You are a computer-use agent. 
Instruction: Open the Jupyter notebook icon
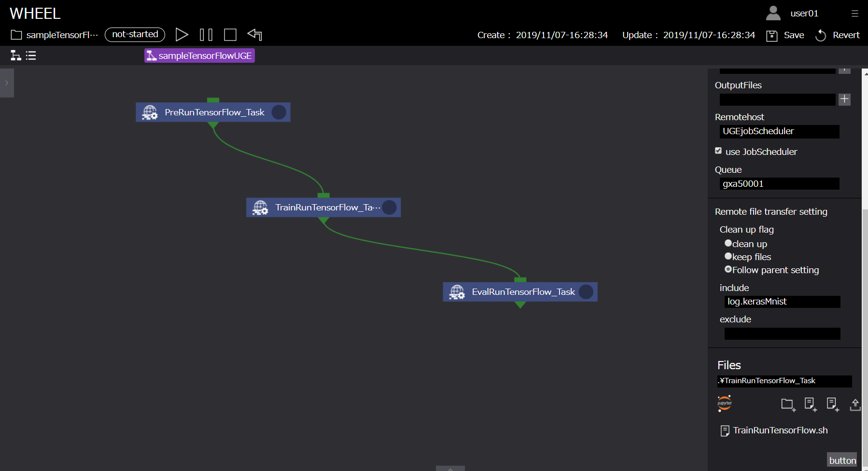725,403
